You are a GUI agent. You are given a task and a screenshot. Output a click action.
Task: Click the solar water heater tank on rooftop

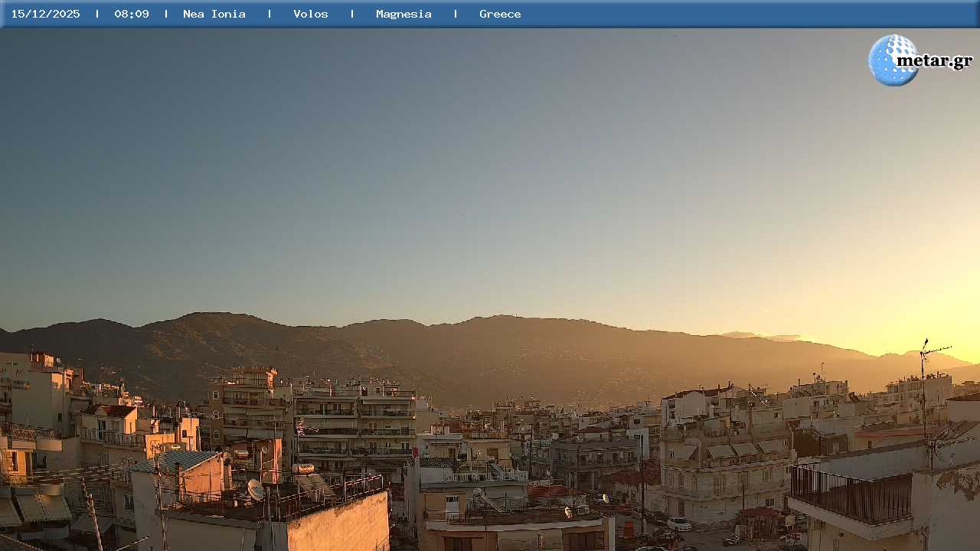[x=303, y=468]
